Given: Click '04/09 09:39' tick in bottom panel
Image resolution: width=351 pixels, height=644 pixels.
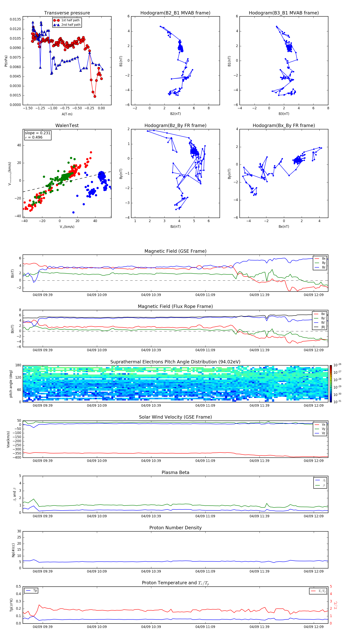Looking at the screenshot, I should [x=43, y=627].
